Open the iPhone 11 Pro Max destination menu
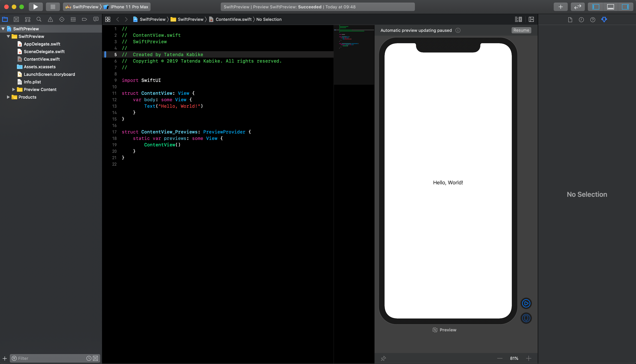The width and height of the screenshot is (636, 364). (x=129, y=7)
